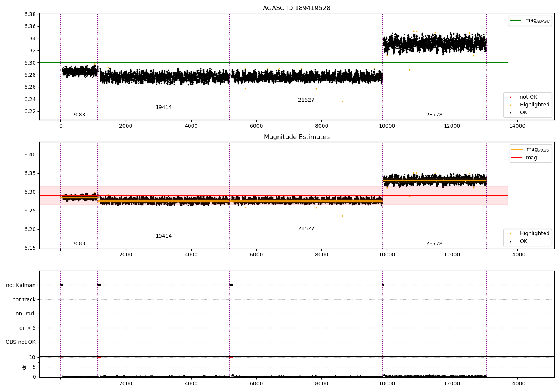Click obsid label 7083 in the top plot
This screenshot has height=392, width=560.
coord(79,115)
